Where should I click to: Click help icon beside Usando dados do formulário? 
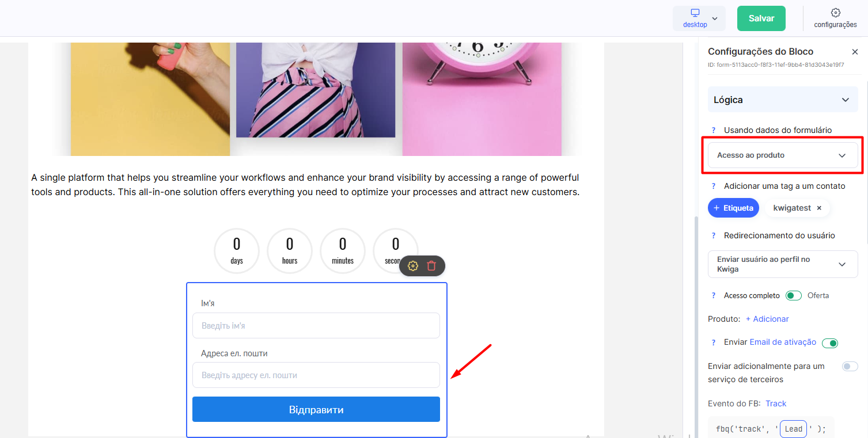coord(714,130)
